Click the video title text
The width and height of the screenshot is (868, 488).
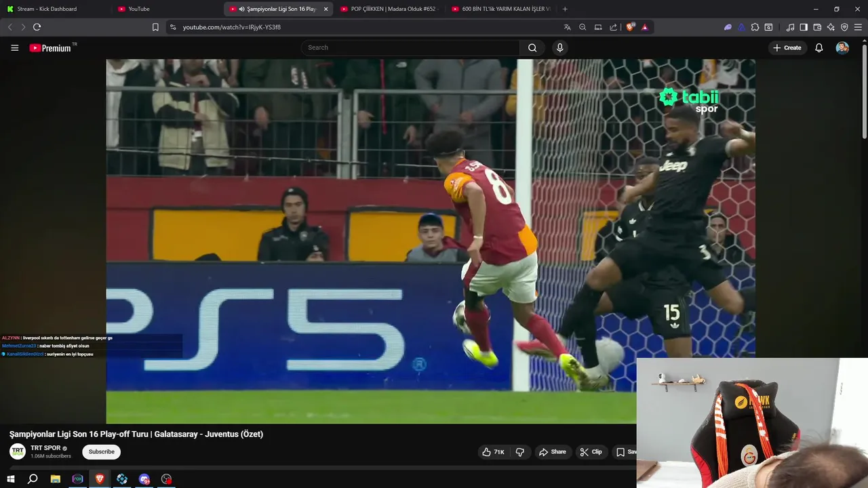[x=136, y=434]
